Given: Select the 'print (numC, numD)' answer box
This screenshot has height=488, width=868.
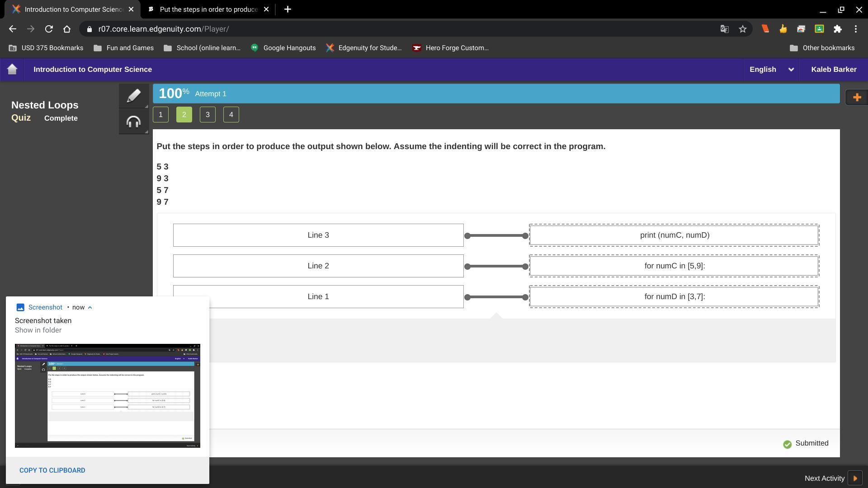Looking at the screenshot, I should (674, 235).
